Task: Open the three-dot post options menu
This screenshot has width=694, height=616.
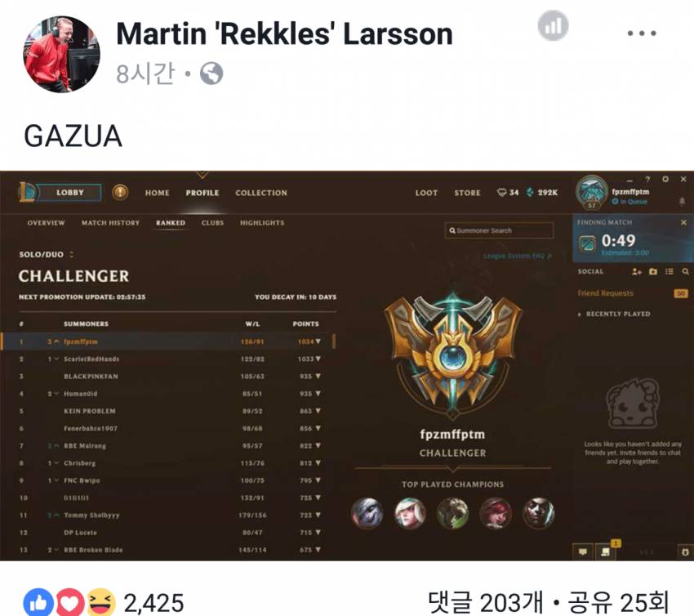Action: (642, 33)
